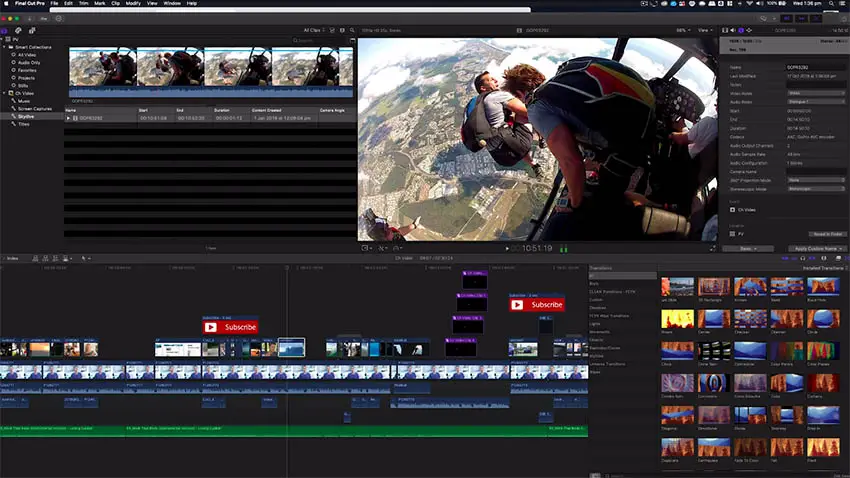Open the viewer View dropdown

pyautogui.click(x=704, y=30)
